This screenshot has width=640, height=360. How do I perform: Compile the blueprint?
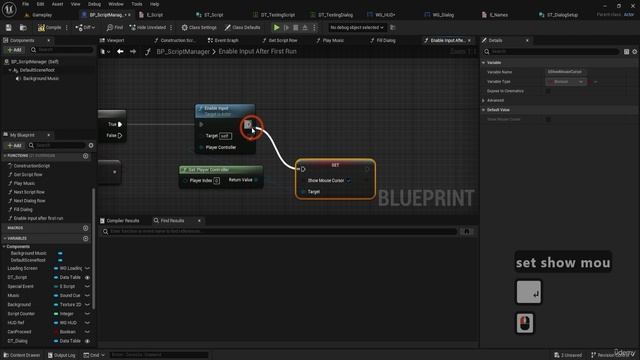pos(49,27)
